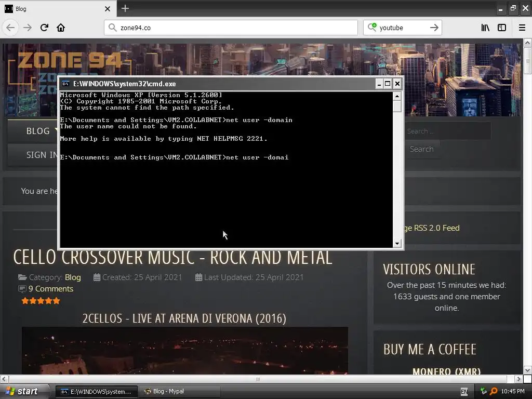
Task: Restore the browser window size
Action: pos(513,8)
